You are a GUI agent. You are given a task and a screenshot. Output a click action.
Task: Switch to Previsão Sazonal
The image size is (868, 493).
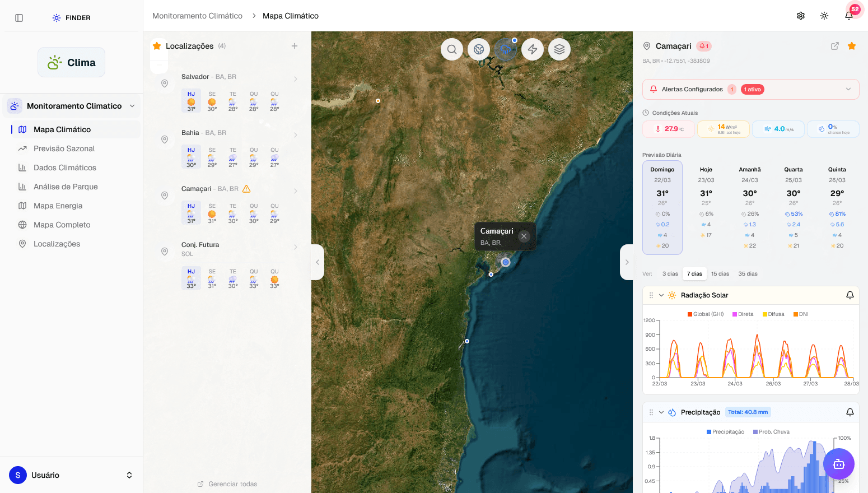[x=63, y=148]
